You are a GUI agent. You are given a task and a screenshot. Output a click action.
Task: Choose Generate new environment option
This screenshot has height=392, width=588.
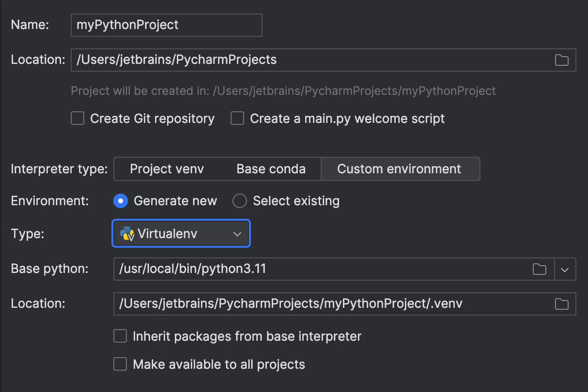click(120, 201)
